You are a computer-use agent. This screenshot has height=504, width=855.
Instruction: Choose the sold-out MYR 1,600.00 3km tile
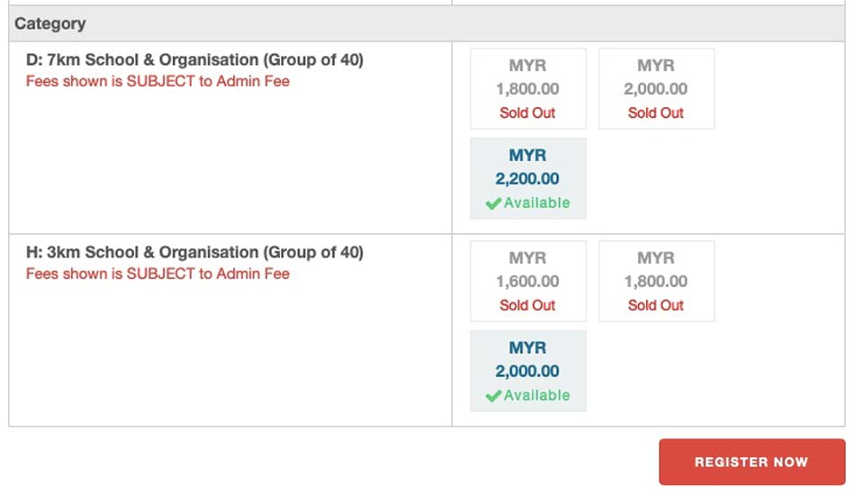[x=527, y=281]
